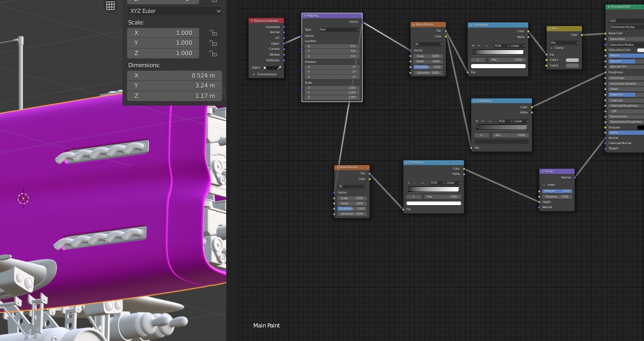Check the Invert option in Bump node
The width and height of the screenshot is (644, 341).
tap(544, 185)
